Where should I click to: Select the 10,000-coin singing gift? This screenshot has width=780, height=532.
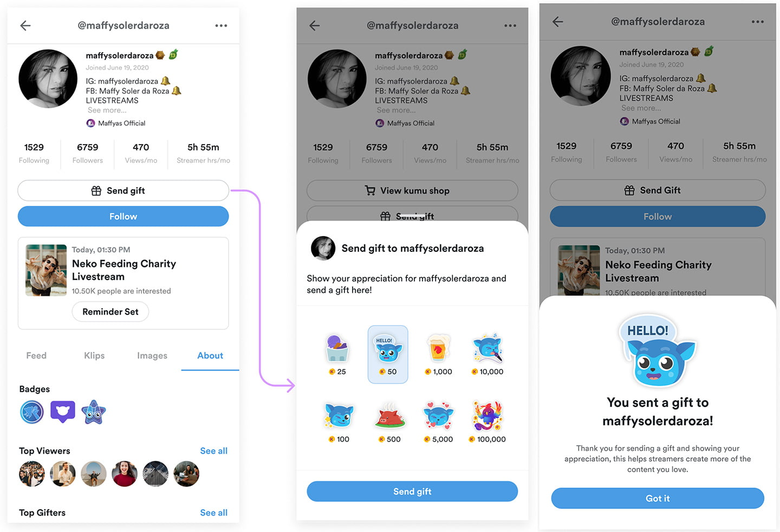[487, 354]
